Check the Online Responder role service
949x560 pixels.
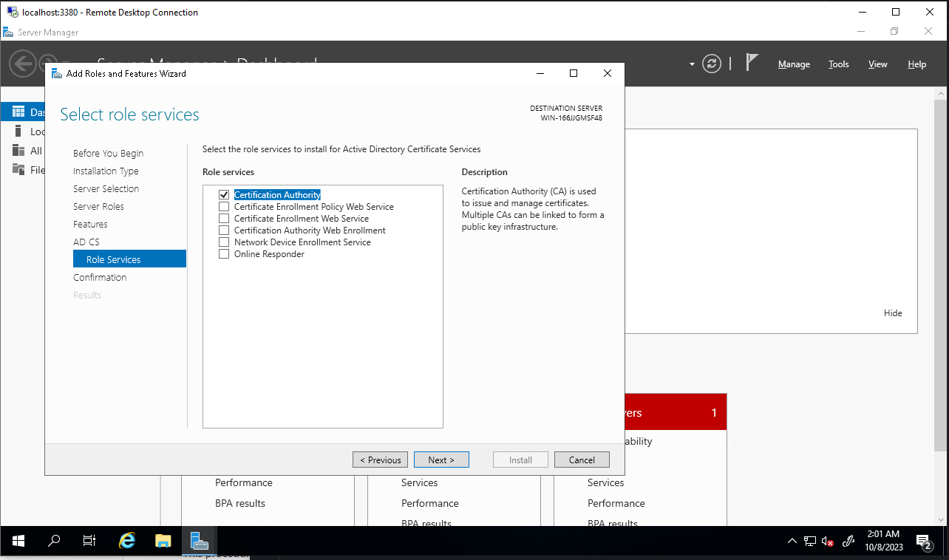point(224,254)
